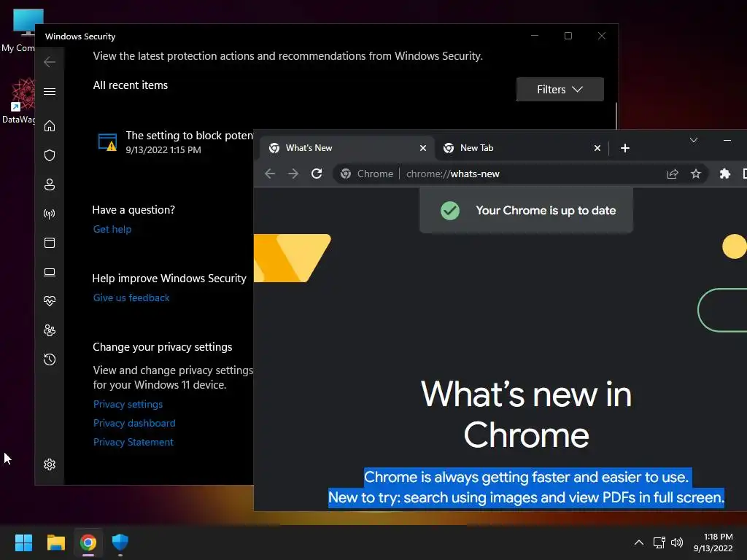Open taskbar clock and date
This screenshot has height=560, width=747.
(x=713, y=542)
